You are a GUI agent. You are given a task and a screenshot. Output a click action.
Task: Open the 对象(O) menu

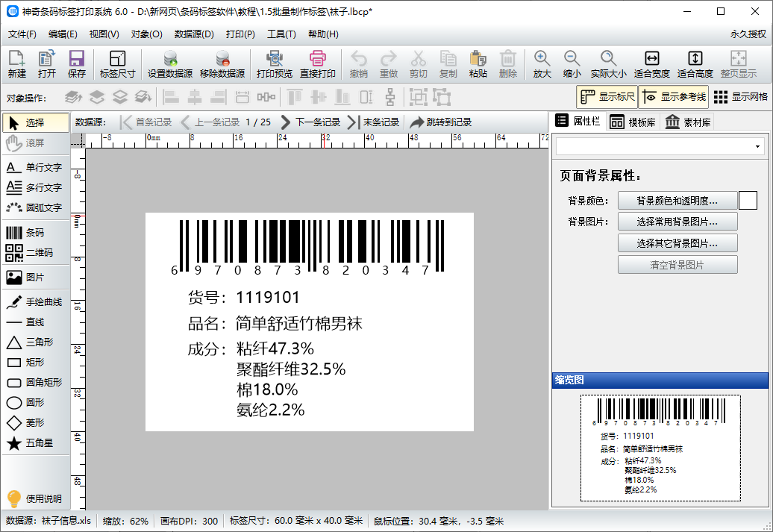coord(146,34)
